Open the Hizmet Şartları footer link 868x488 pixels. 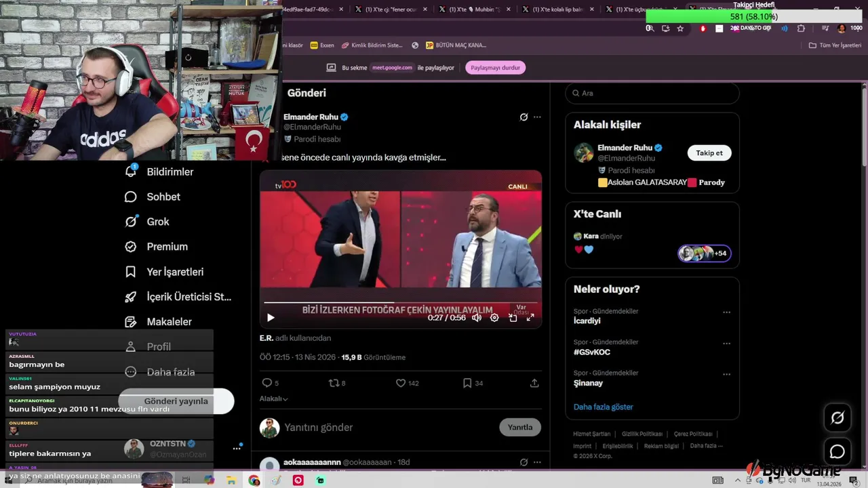(x=591, y=434)
